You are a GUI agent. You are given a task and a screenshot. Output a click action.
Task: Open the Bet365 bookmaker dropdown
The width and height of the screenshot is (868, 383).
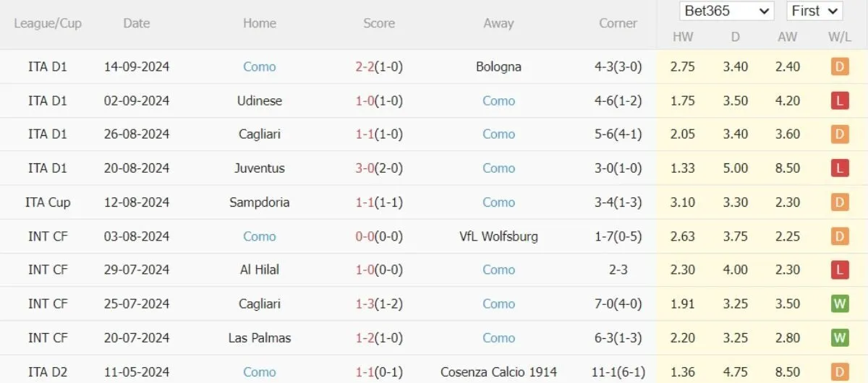point(726,11)
